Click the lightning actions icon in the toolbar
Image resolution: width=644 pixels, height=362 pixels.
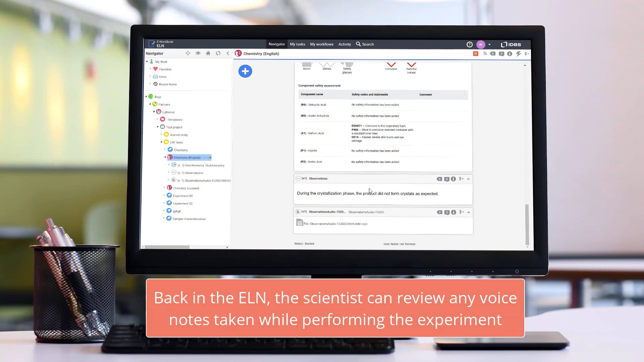pyautogui.click(x=518, y=54)
